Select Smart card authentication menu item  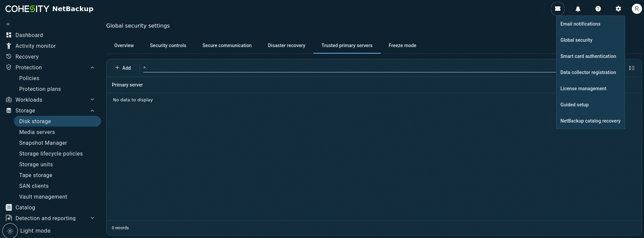pyautogui.click(x=590, y=56)
